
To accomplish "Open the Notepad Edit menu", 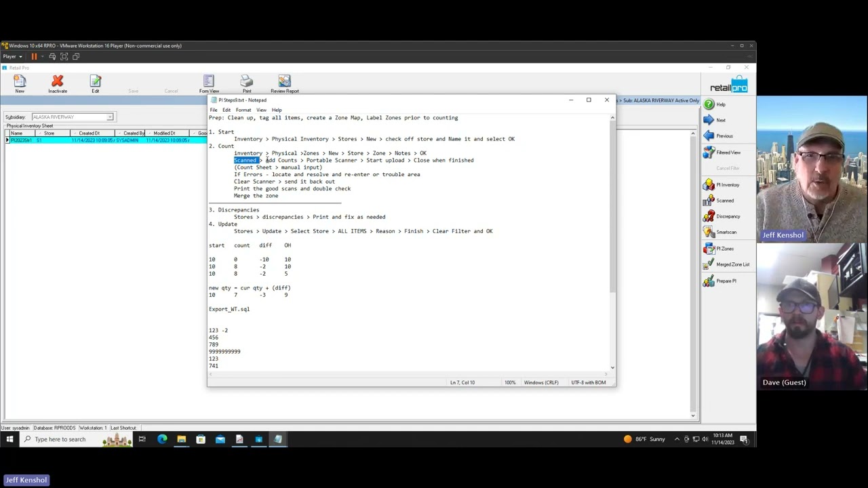I will click(x=226, y=110).
